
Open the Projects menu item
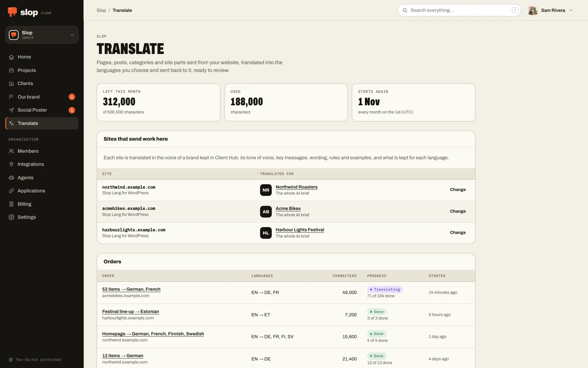pos(42,70)
